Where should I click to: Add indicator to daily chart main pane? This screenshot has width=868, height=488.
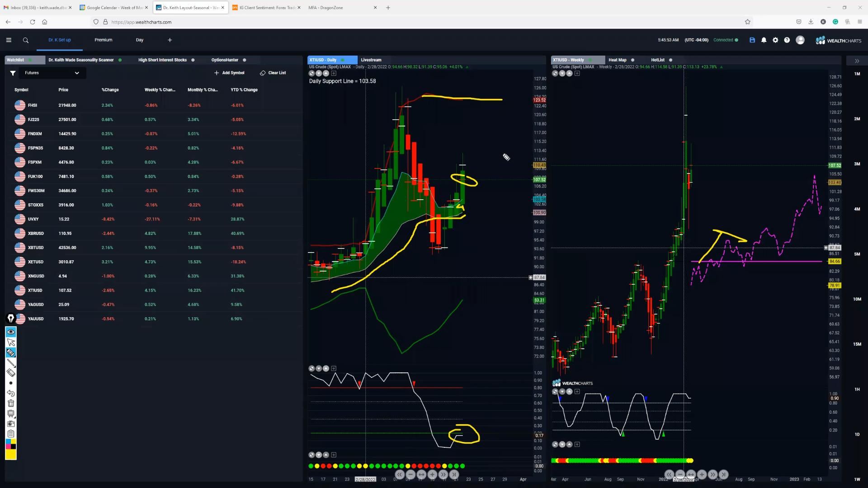point(334,73)
